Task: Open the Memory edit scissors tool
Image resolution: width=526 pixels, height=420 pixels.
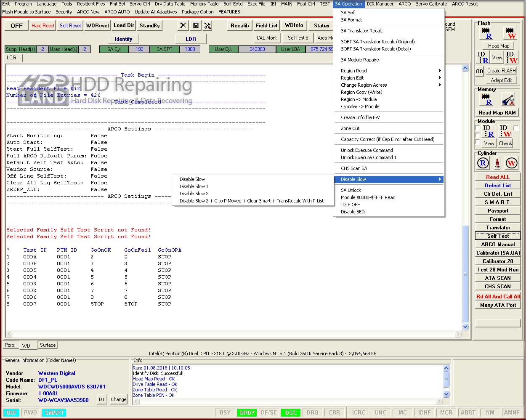Action: (x=508, y=99)
